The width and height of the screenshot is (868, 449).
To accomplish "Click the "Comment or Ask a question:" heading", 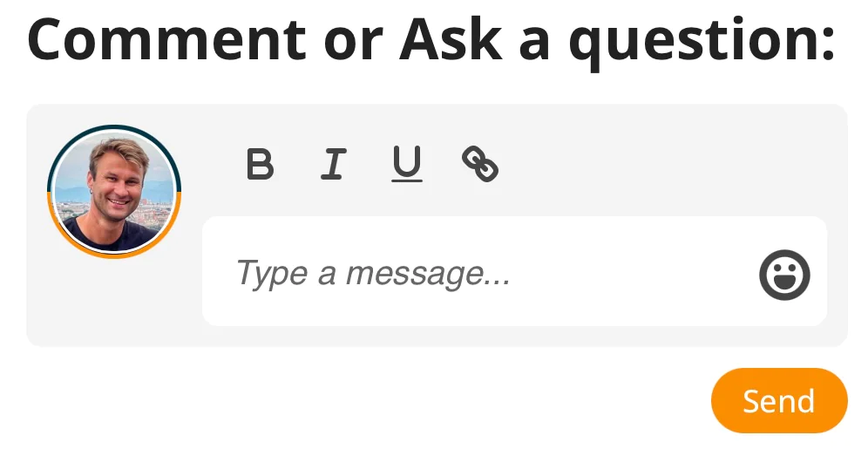I will click(x=432, y=39).
